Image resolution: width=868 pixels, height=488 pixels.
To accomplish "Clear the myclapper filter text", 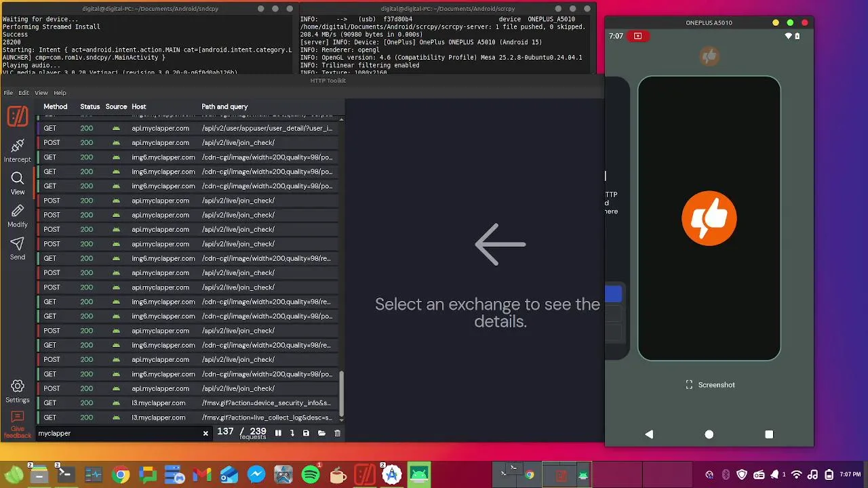I will (205, 433).
